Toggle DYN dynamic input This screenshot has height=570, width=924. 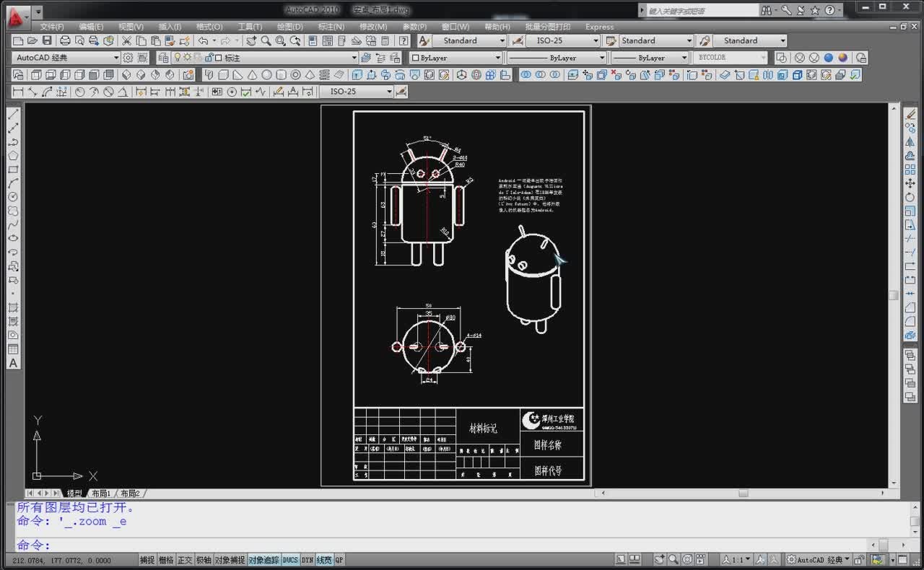coord(308,560)
